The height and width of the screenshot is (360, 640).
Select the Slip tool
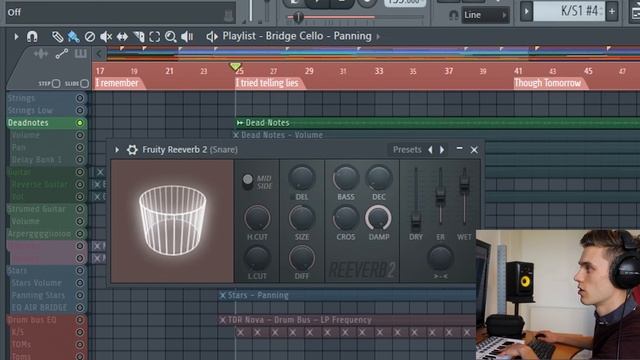coord(122,37)
